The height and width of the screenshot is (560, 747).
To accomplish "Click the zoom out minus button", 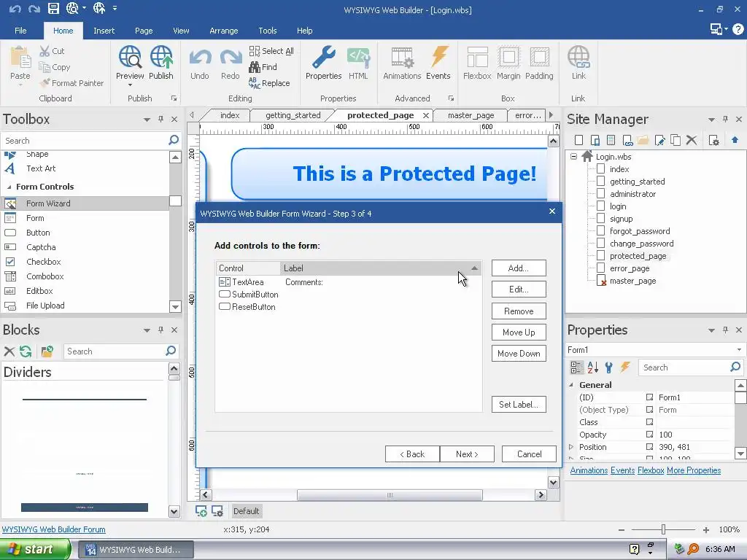I will (x=622, y=529).
